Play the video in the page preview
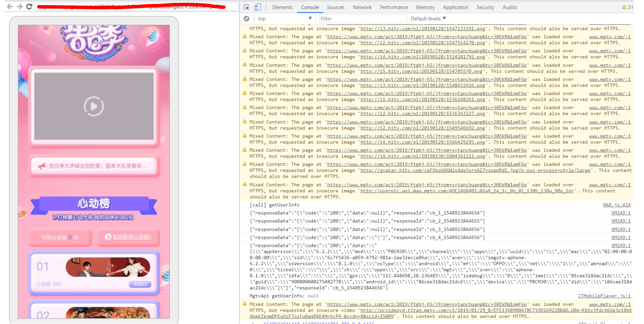Viewport: 644px width, 324px height. pyautogui.click(x=94, y=106)
